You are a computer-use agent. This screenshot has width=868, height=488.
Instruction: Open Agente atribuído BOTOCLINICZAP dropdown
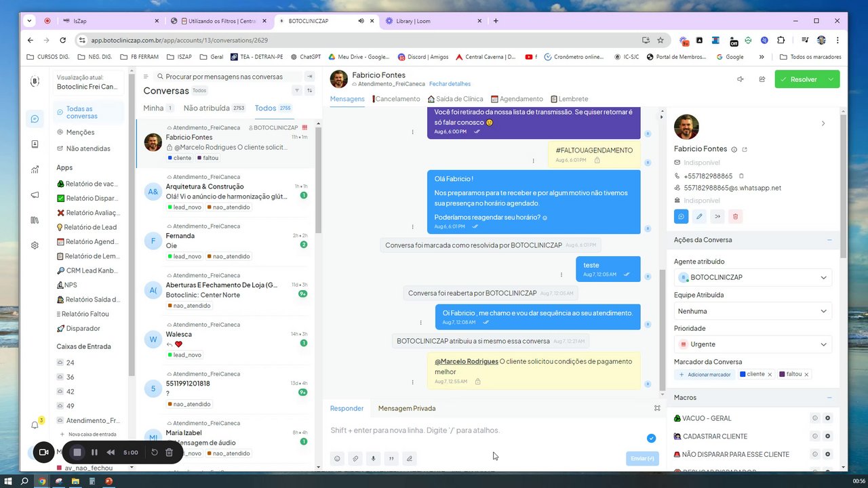click(x=753, y=277)
